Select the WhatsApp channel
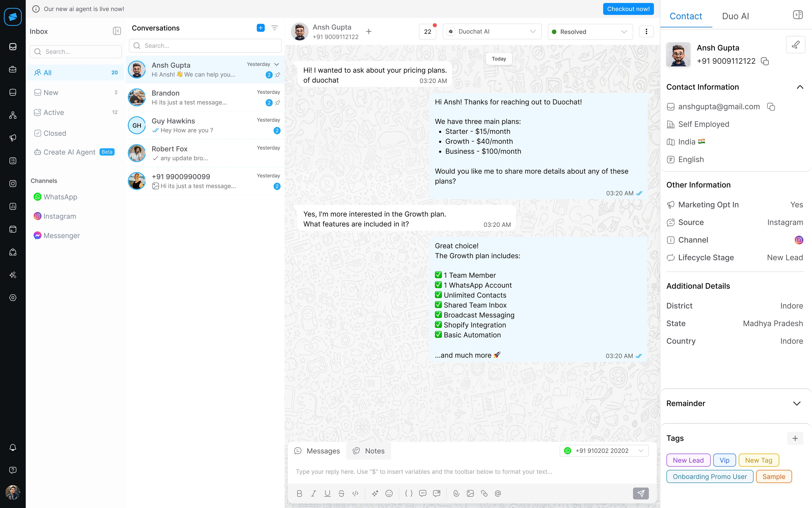Screen dimensions: 812x508 55,197
